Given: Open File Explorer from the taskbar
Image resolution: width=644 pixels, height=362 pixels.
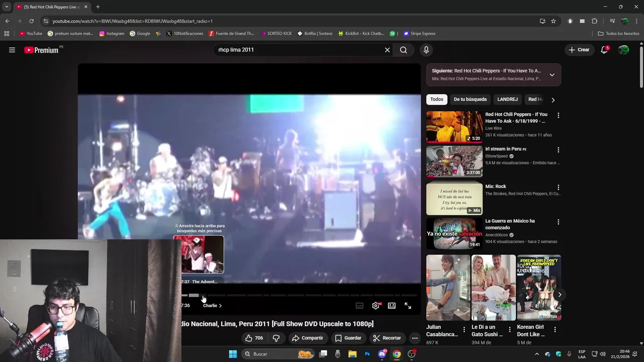Looking at the screenshot, I should coord(352,354).
